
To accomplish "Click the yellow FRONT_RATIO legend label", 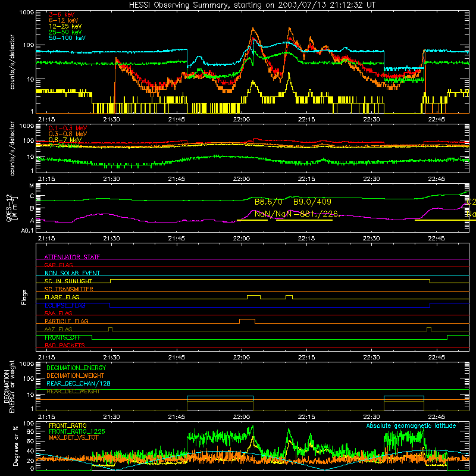I will (x=68, y=425).
